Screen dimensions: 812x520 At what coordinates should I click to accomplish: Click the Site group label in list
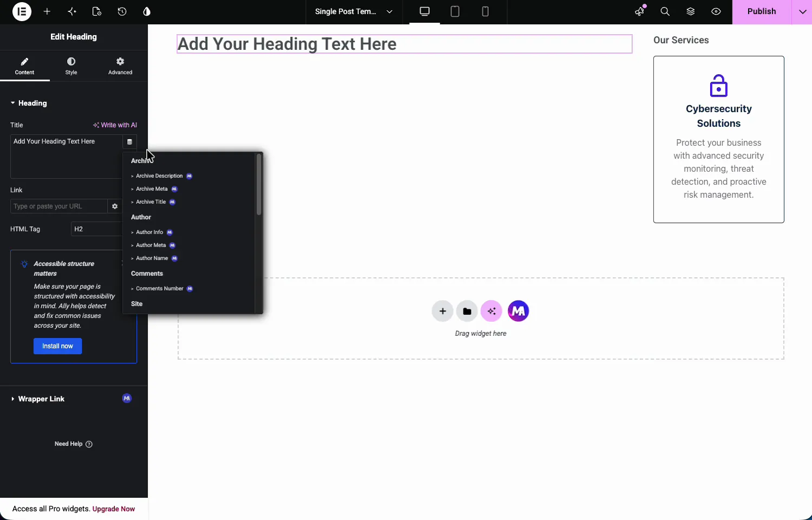coord(136,304)
